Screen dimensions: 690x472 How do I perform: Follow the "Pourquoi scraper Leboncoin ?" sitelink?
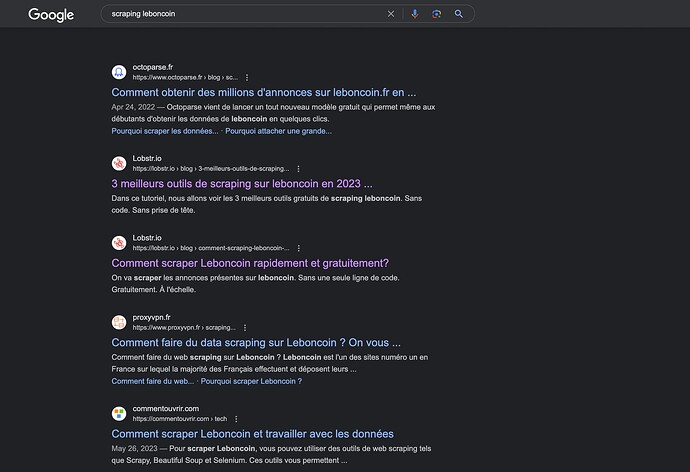coord(251,381)
